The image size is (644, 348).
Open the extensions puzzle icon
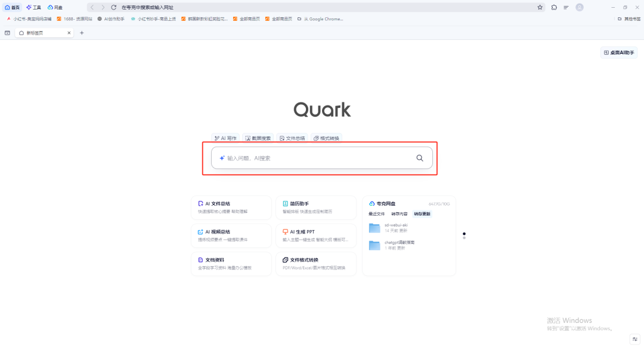point(554,7)
